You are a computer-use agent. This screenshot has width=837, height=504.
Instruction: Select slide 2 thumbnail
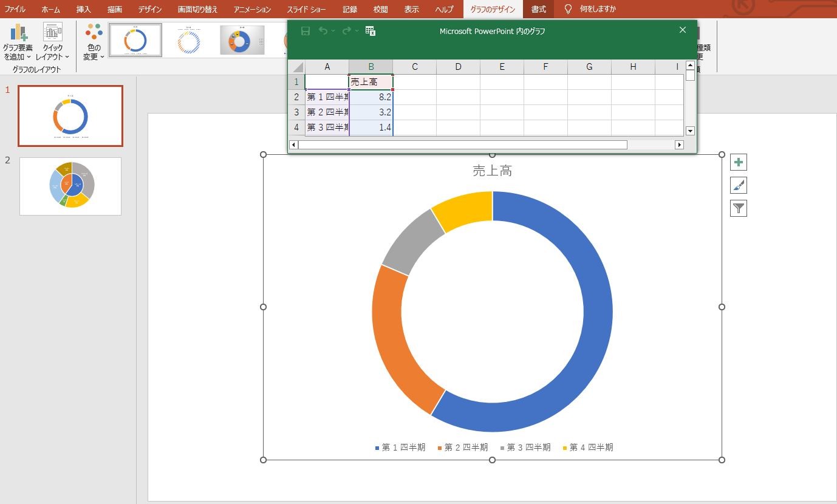(70, 186)
